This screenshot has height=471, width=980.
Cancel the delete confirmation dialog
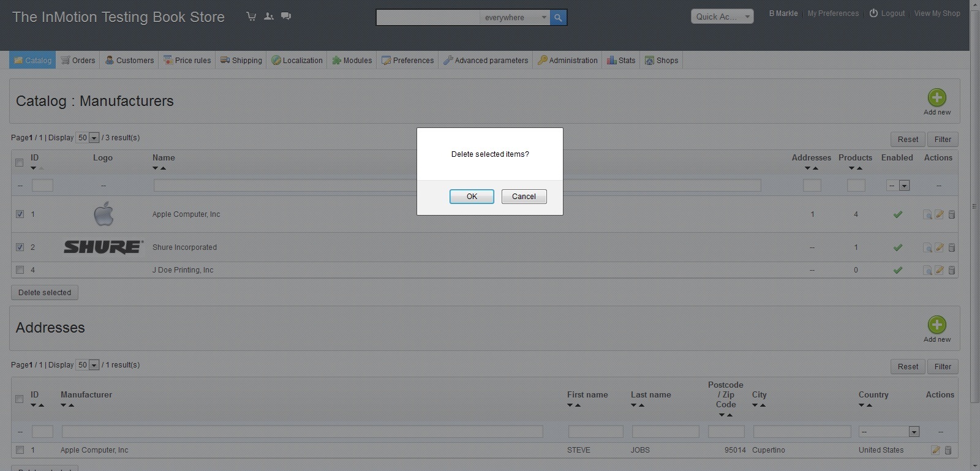pos(524,197)
